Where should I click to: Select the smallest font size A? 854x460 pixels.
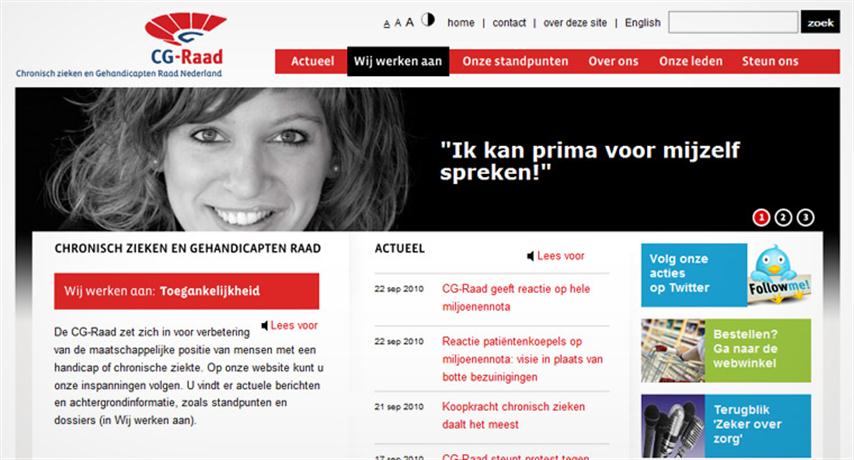coord(387,24)
